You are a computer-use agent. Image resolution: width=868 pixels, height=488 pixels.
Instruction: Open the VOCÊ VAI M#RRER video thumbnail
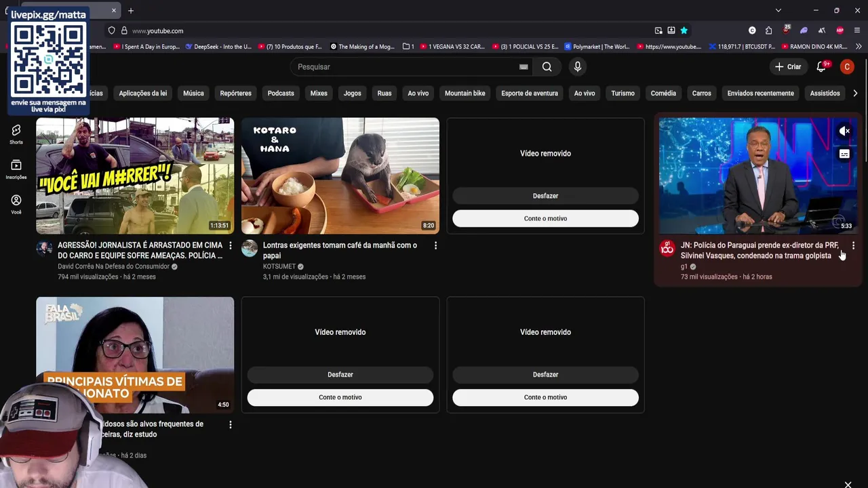coord(135,176)
